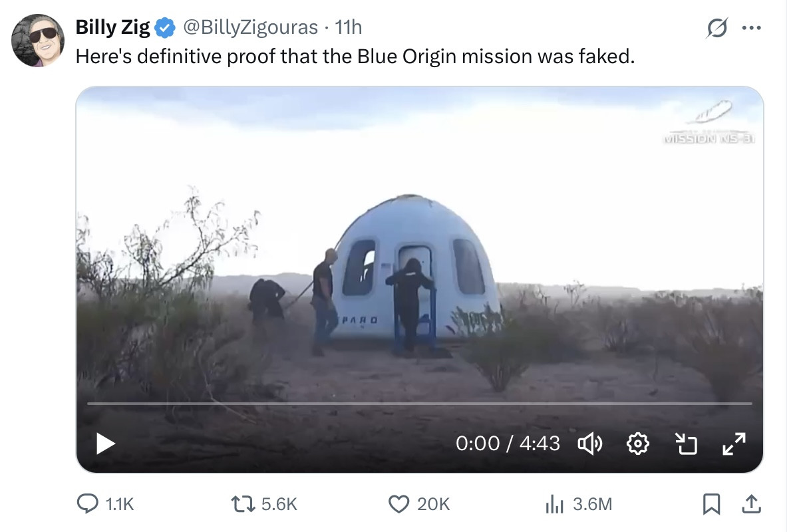
Task: Open the Billy Zig display name link
Action: click(x=112, y=27)
